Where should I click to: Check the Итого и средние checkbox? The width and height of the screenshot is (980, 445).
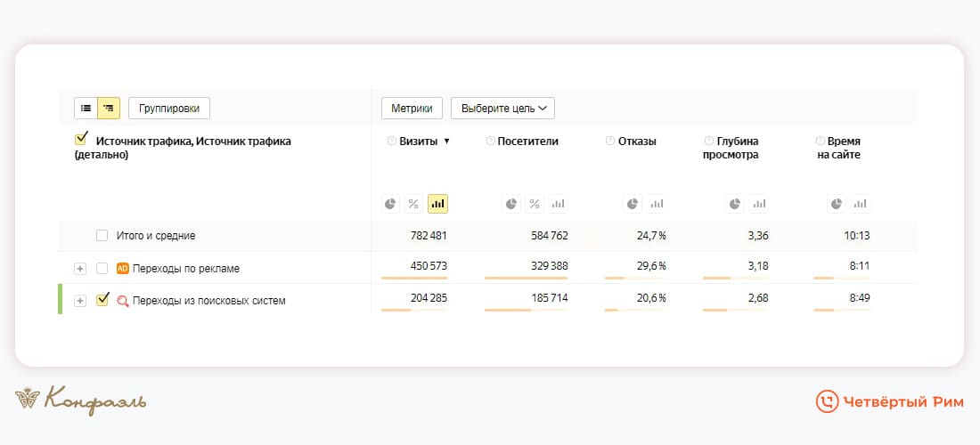[x=102, y=236]
